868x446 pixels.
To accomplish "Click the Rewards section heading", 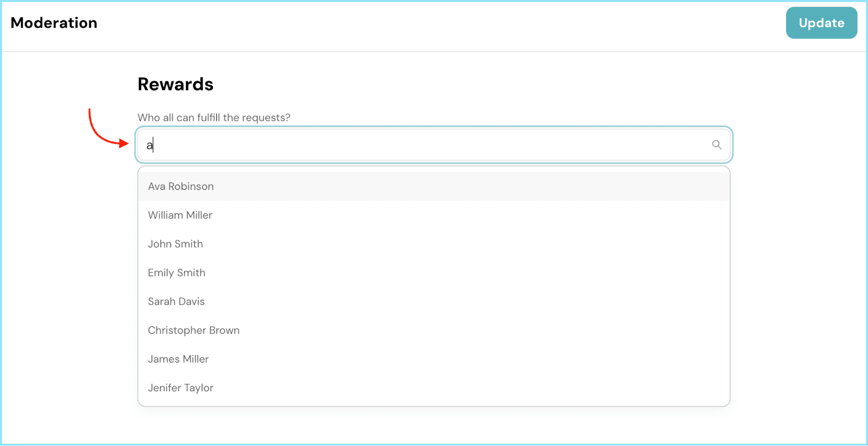I will click(x=175, y=84).
